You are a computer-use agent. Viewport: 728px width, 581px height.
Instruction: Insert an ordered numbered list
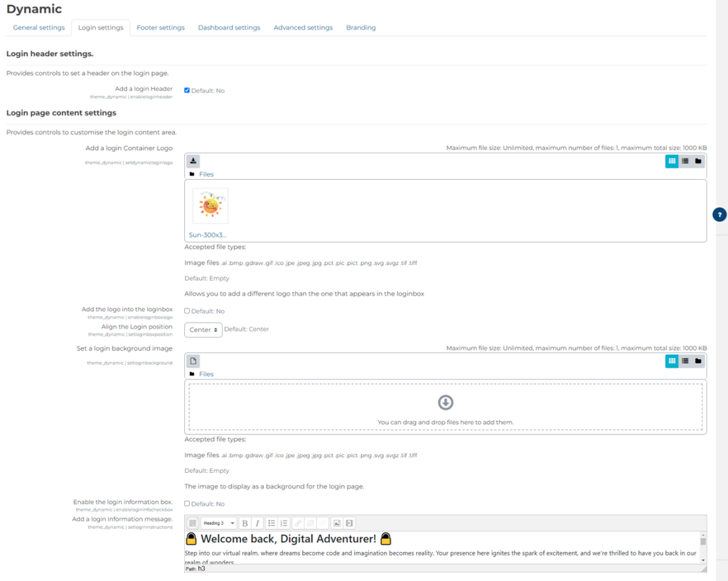point(284,523)
